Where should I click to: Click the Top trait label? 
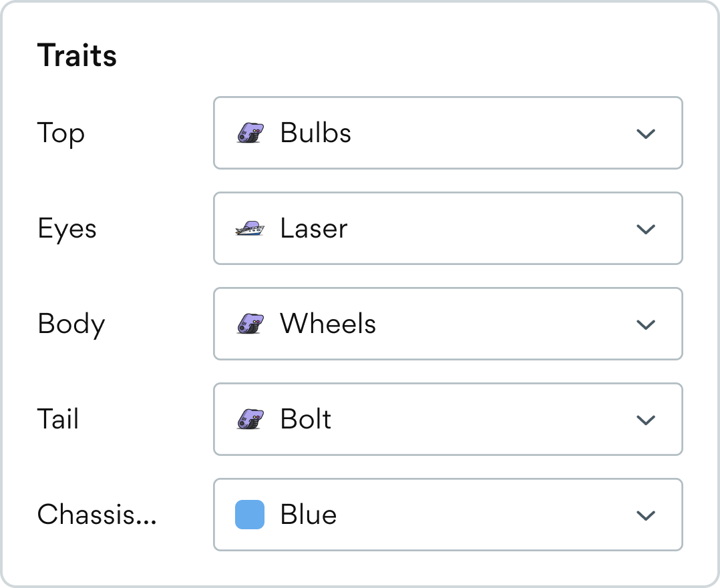(61, 133)
